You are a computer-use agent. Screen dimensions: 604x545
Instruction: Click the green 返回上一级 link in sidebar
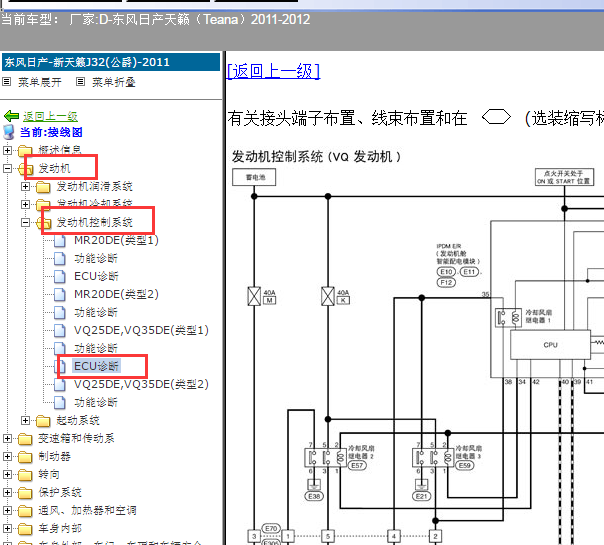pos(50,116)
